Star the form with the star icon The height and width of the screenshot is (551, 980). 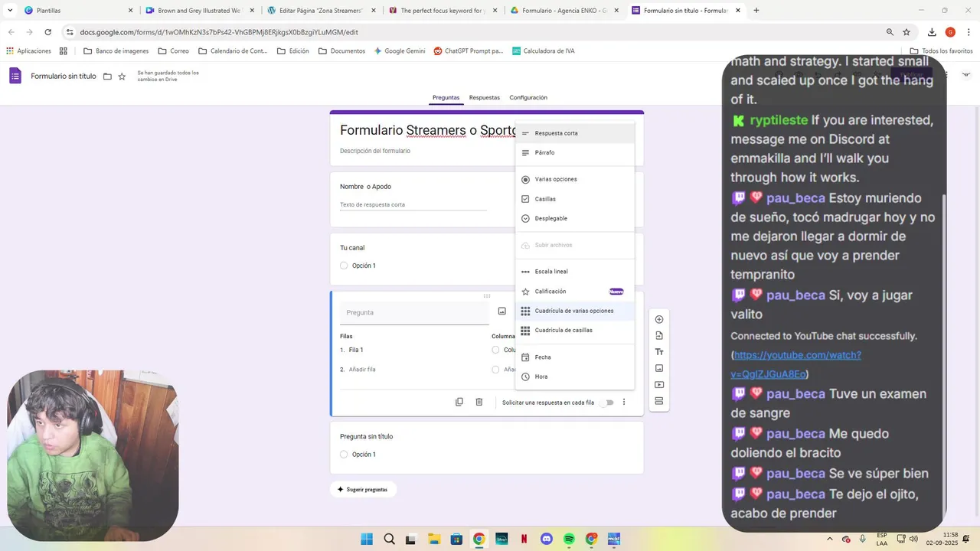[x=122, y=77]
